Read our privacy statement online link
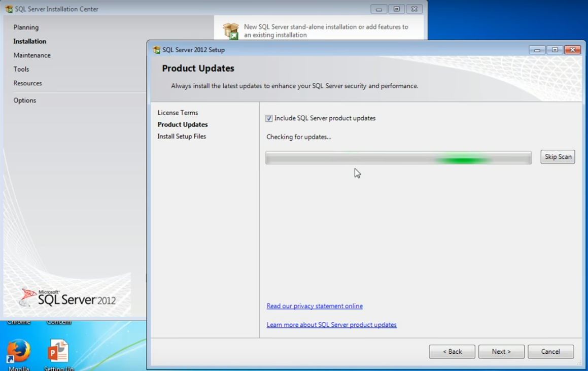The image size is (588, 371). pos(315,306)
